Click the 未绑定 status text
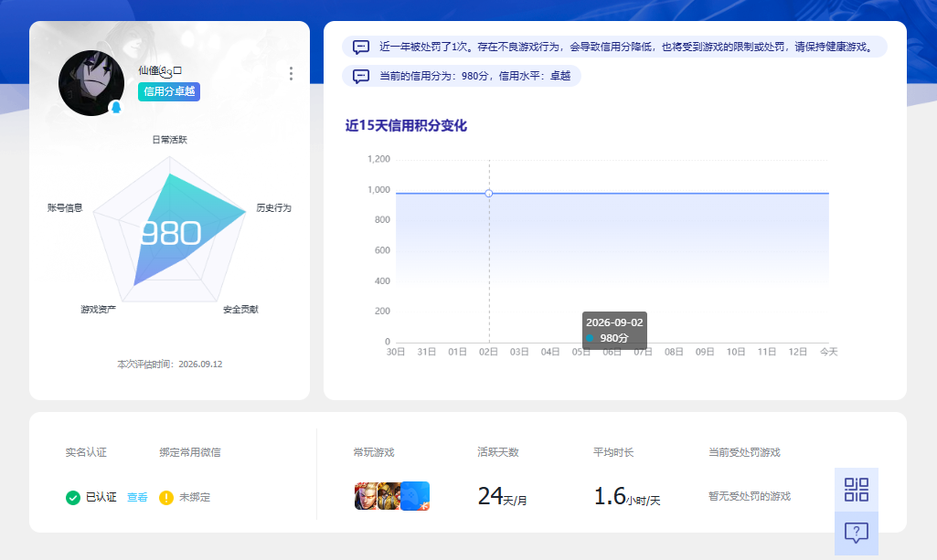 click(x=195, y=497)
